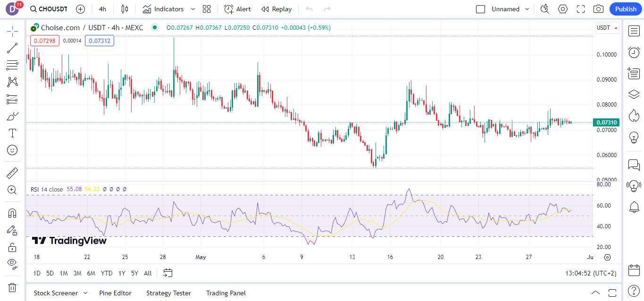Open the emoji icons tool
Image resolution: width=644 pixels, height=301 pixels.
point(12,150)
